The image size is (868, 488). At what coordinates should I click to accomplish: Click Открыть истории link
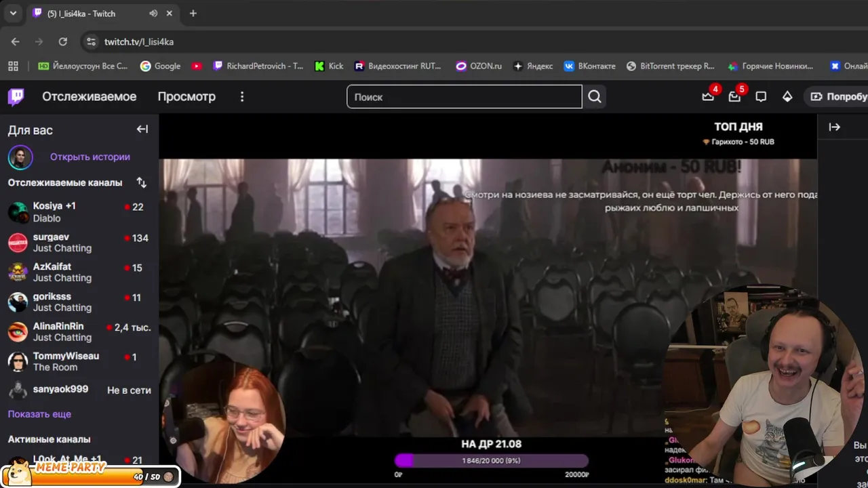coord(90,157)
